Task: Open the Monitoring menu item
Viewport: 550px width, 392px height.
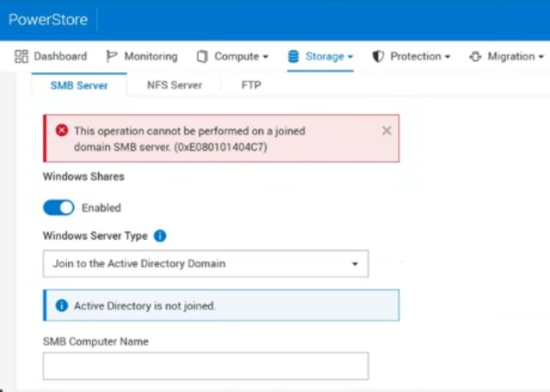Action: [x=151, y=57]
